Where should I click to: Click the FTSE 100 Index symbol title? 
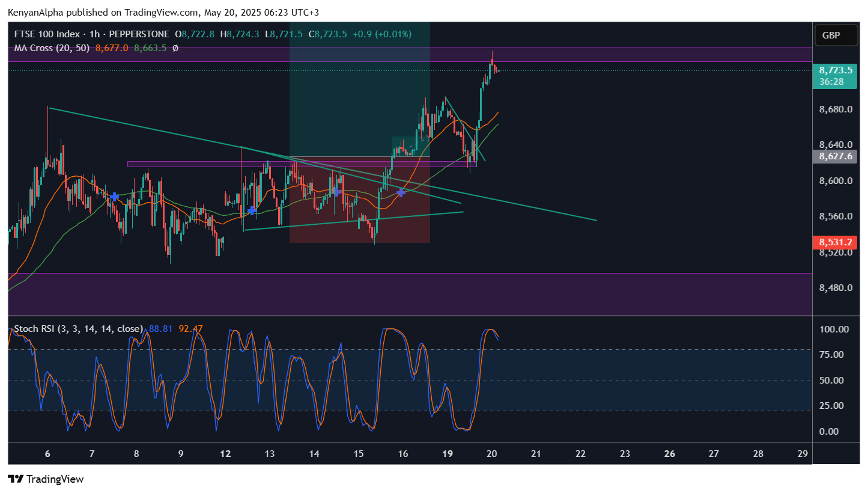tap(46, 34)
